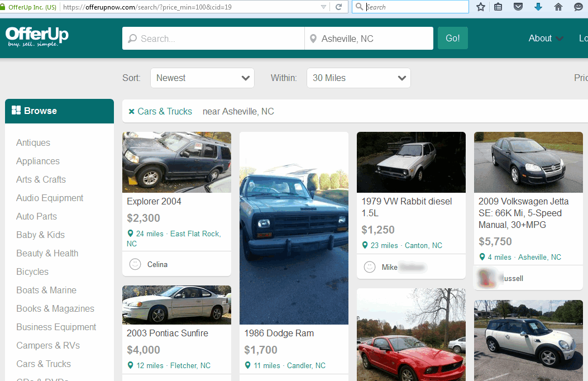Open the 1986 Dodge Ram photo
588x381 pixels.
[294, 228]
